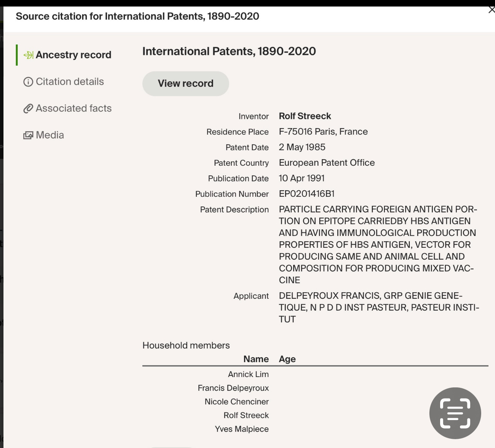
Task: Select publication date 10 Apr 1991
Action: click(x=302, y=178)
